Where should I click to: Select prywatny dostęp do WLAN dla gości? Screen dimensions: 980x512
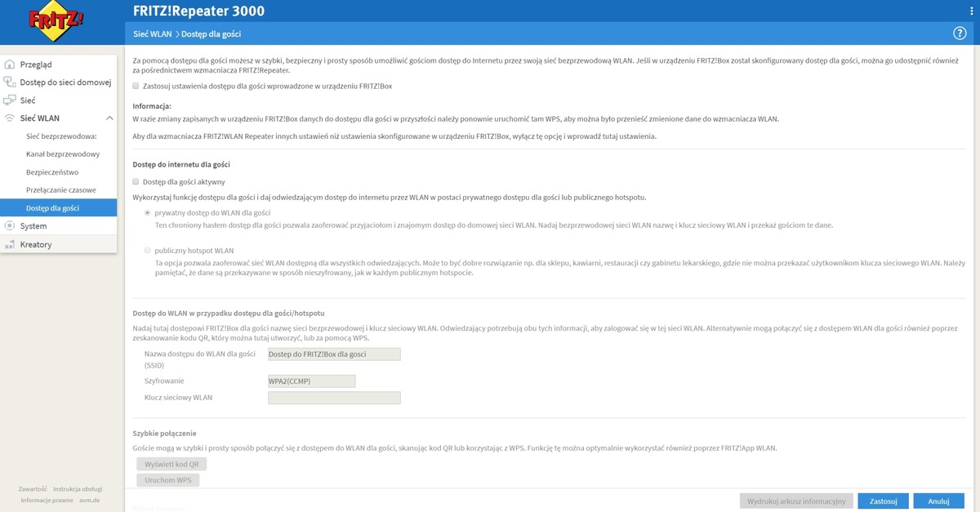(x=148, y=212)
